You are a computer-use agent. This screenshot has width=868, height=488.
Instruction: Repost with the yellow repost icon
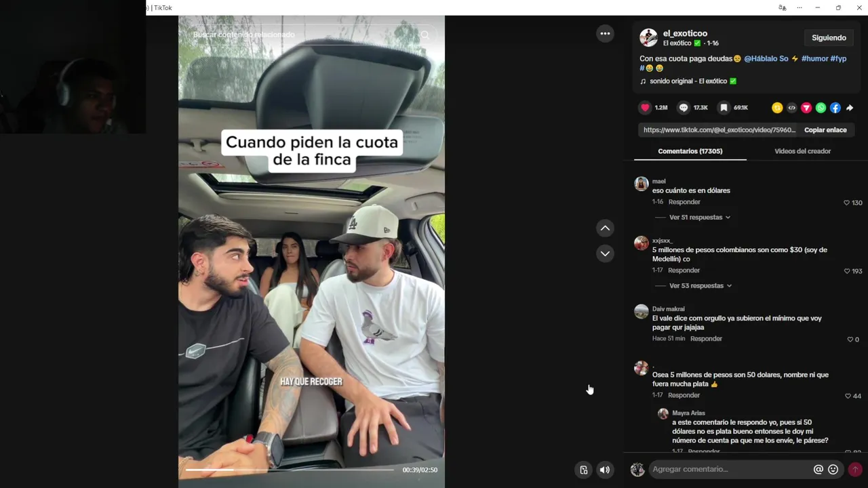(777, 108)
